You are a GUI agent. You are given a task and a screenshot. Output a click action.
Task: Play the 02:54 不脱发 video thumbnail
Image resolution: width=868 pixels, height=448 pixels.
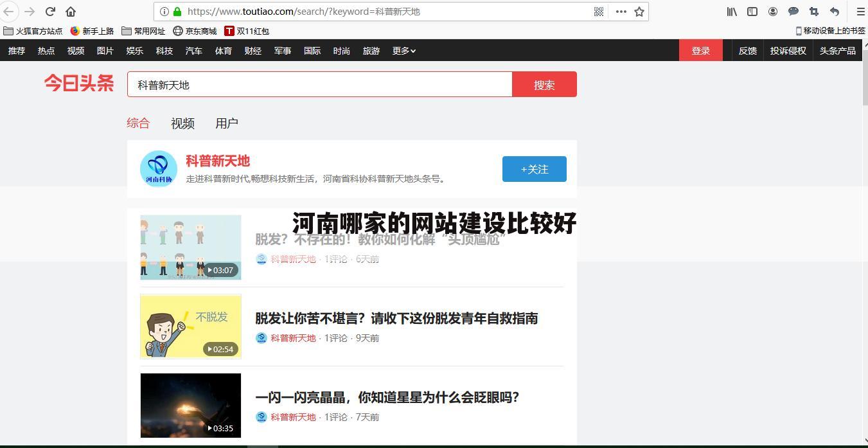(191, 327)
